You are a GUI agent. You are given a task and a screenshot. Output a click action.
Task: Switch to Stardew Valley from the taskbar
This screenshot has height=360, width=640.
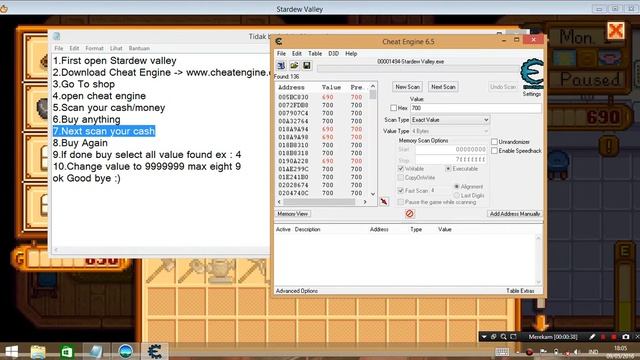[125, 351]
